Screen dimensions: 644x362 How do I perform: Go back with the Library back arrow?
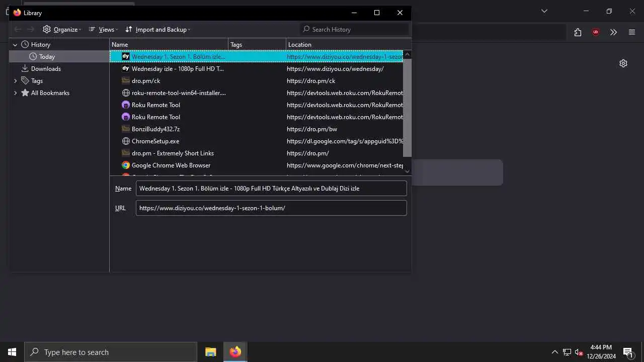[18, 29]
